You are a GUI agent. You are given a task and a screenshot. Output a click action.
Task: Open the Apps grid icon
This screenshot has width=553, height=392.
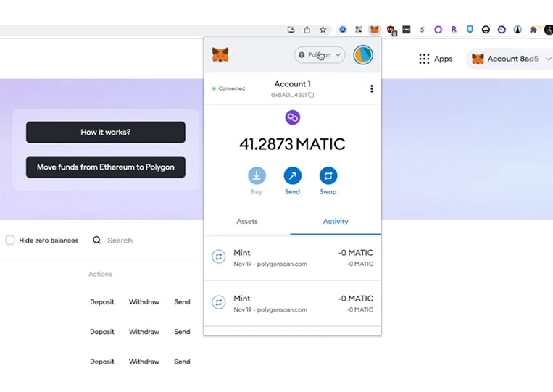point(424,59)
